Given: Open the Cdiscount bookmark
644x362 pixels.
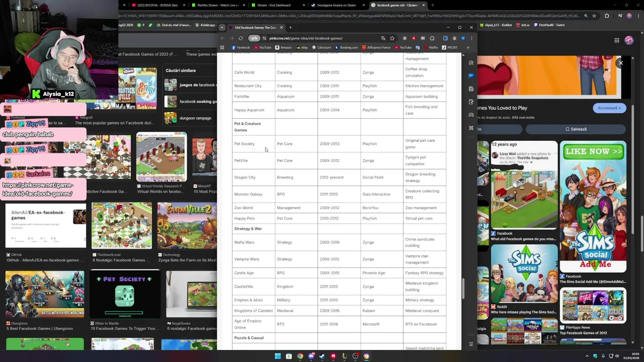Looking at the screenshot, I should pyautogui.click(x=321, y=48).
